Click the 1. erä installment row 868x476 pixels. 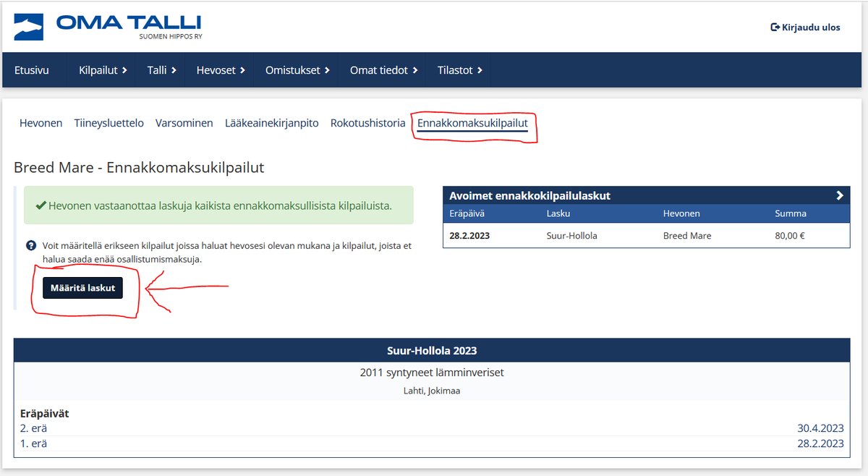[432, 443]
